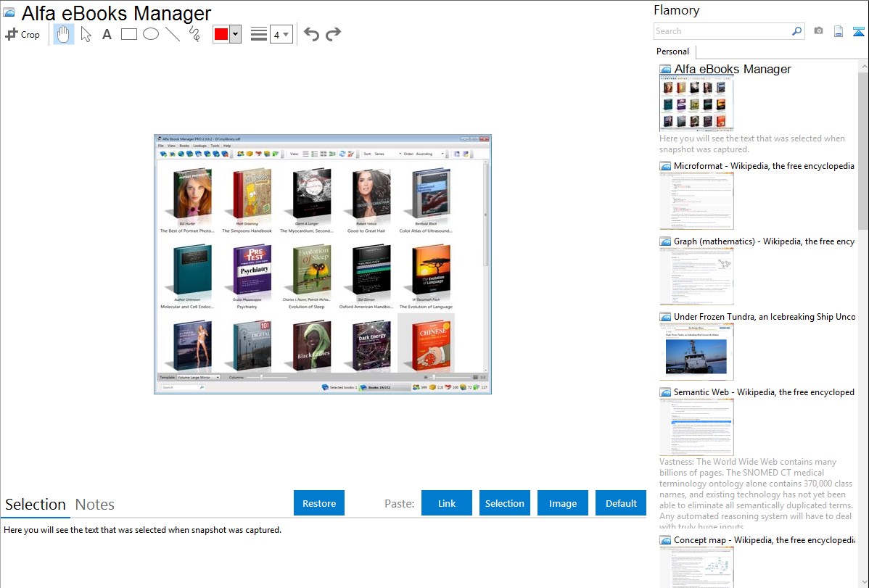
Task: Click the camera capture snapshot icon
Action: click(818, 31)
